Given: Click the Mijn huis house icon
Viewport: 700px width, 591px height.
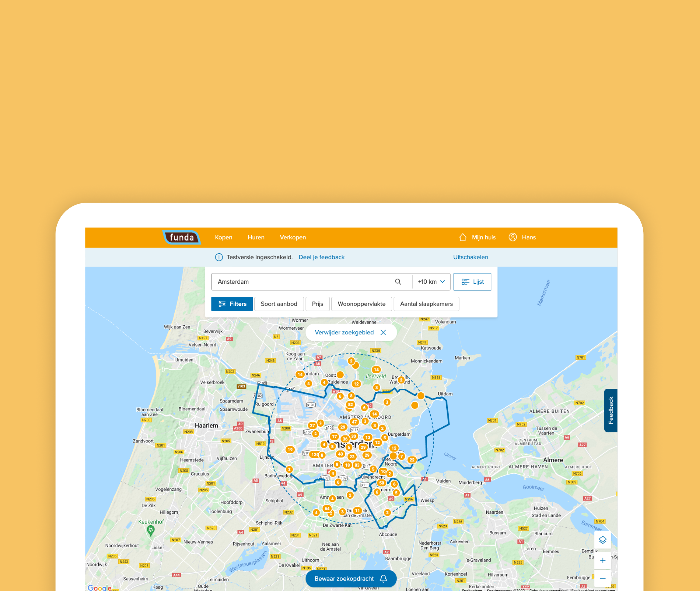Looking at the screenshot, I should (463, 237).
